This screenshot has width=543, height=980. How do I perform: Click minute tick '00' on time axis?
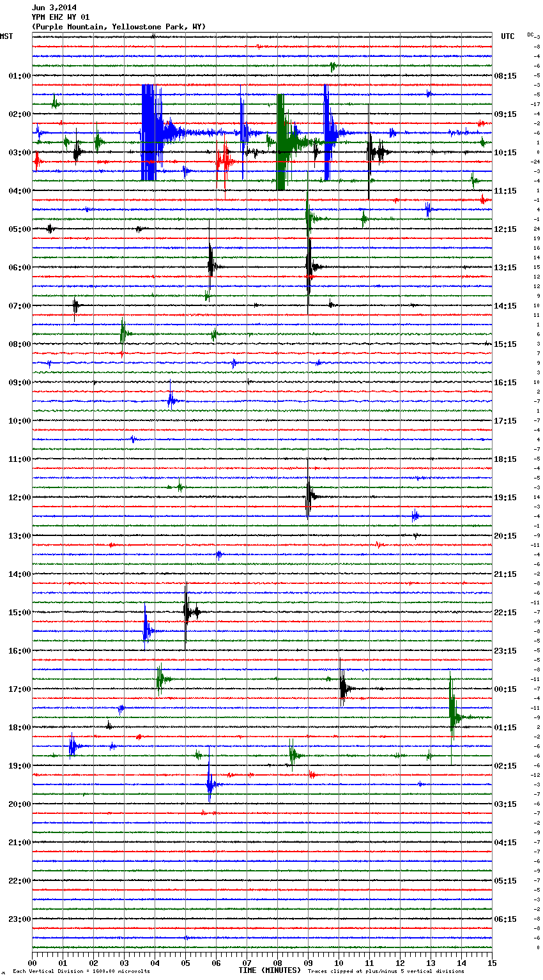pos(32,963)
